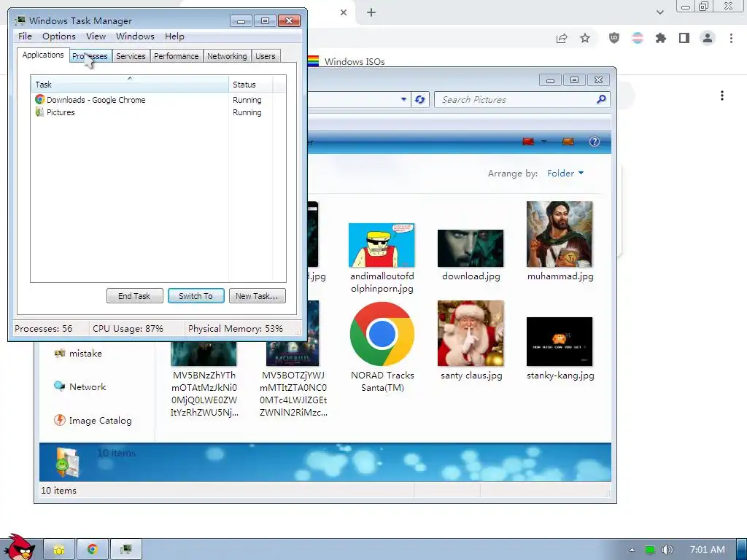The image size is (747, 560).
Task: Close the current Chrome tab
Action: pos(344,12)
